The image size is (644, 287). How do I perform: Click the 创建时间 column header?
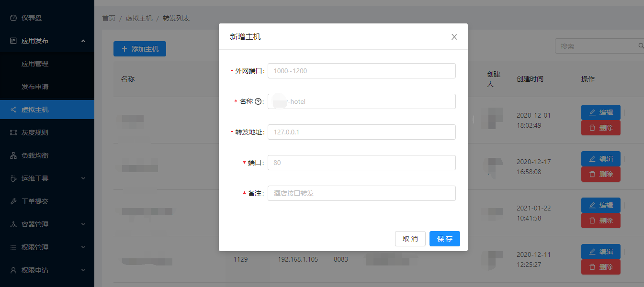tap(530, 79)
